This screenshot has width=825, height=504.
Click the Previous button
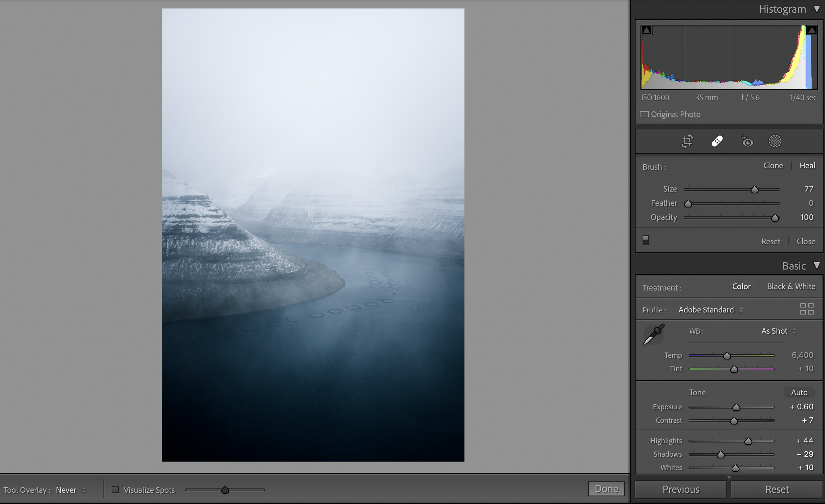point(680,490)
